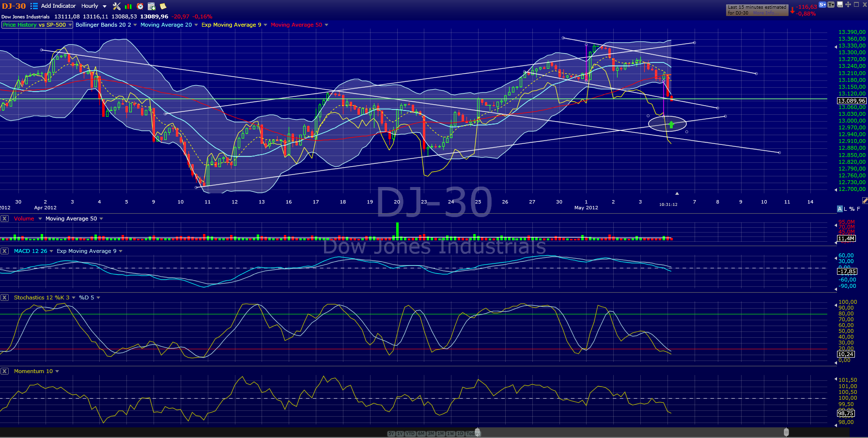Click the Dow Jones Industrials name text
Image resolution: width=868 pixels, height=438 pixels.
coord(25,16)
